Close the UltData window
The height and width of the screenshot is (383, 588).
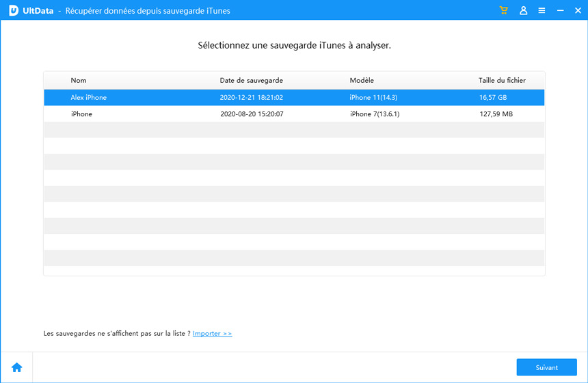coord(577,11)
